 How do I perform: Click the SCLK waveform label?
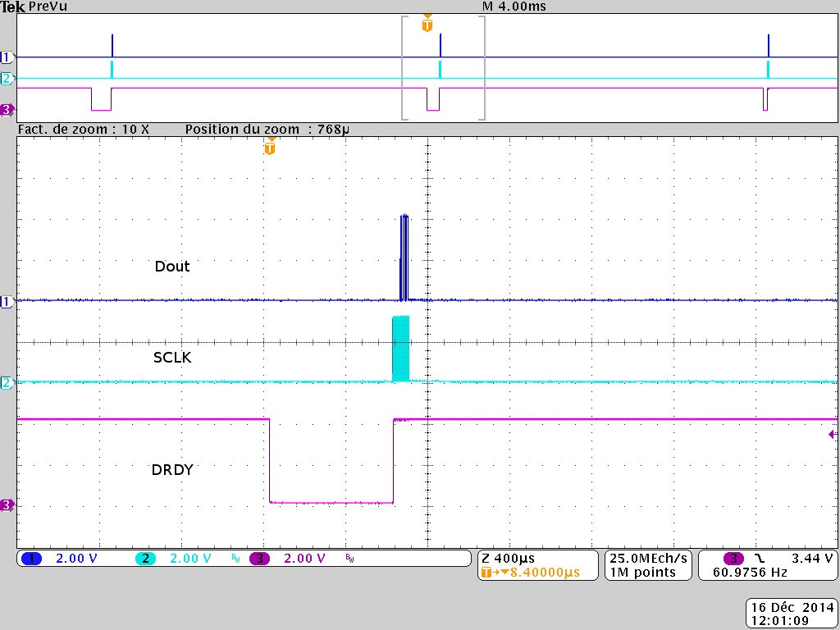(x=172, y=358)
